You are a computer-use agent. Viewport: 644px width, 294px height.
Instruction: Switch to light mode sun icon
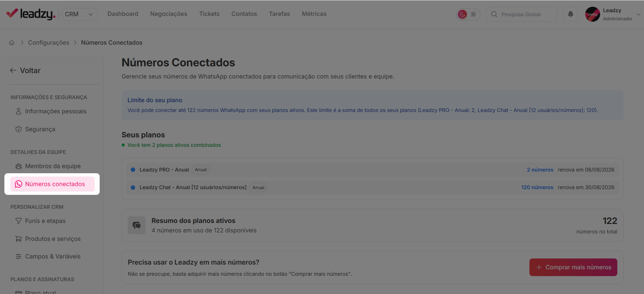pyautogui.click(x=473, y=14)
